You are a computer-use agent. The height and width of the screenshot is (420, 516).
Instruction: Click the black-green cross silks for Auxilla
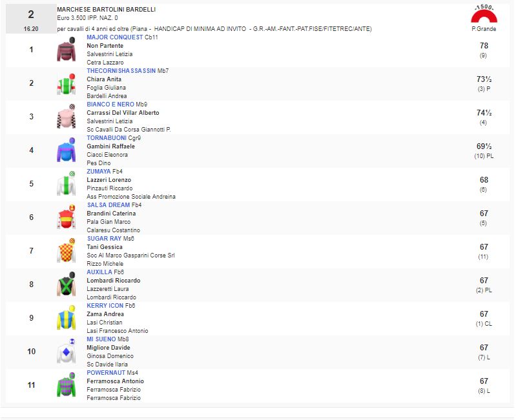(66, 285)
